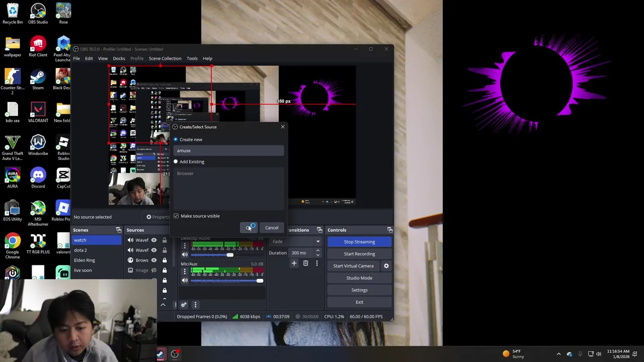The image size is (644, 362).
Task: Select the Elden Ring scene
Action: point(97,260)
